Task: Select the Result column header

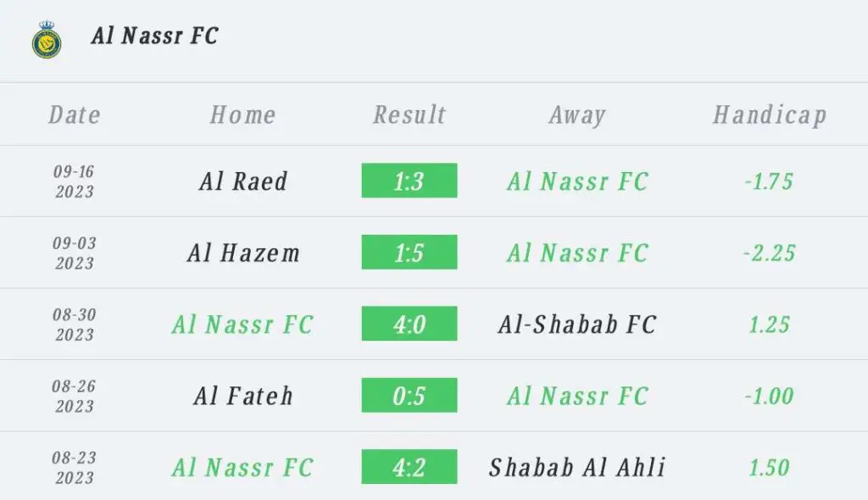Action: coord(409,115)
